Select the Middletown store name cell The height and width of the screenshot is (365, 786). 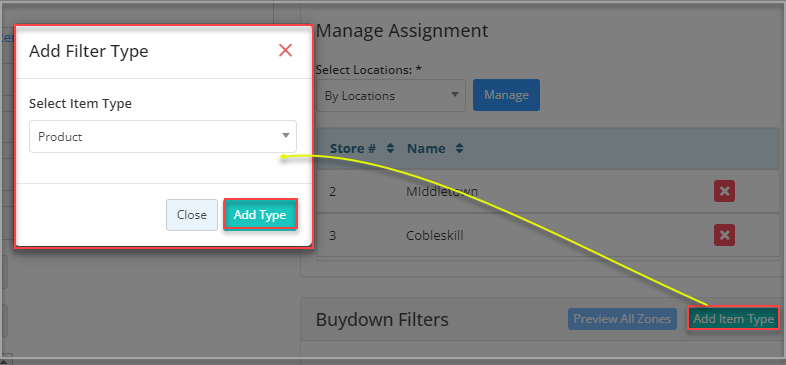point(442,191)
